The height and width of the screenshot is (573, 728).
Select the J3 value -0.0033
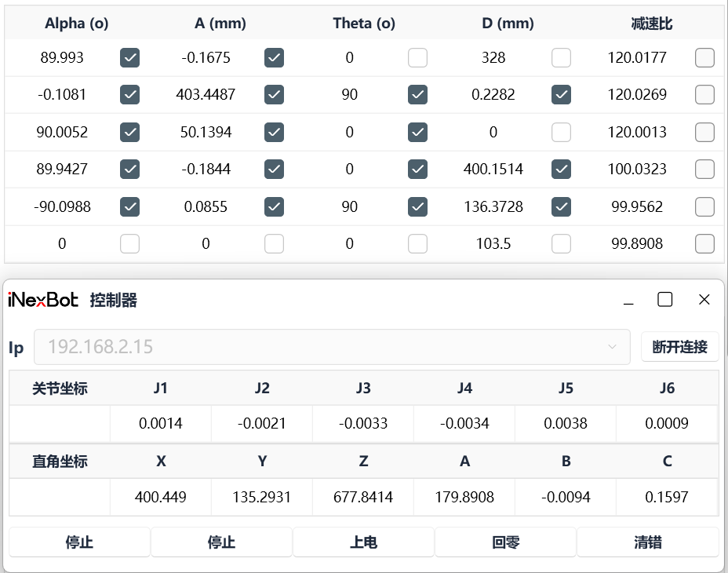[363, 423]
